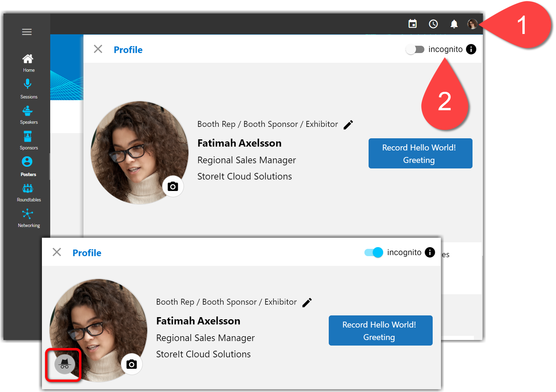Click the incognito hat badge on photo

pos(64,364)
